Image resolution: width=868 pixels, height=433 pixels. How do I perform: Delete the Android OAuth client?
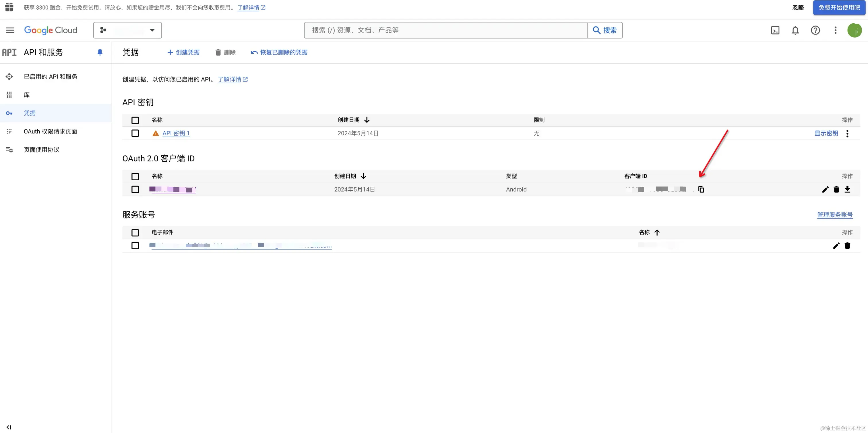pyautogui.click(x=836, y=190)
